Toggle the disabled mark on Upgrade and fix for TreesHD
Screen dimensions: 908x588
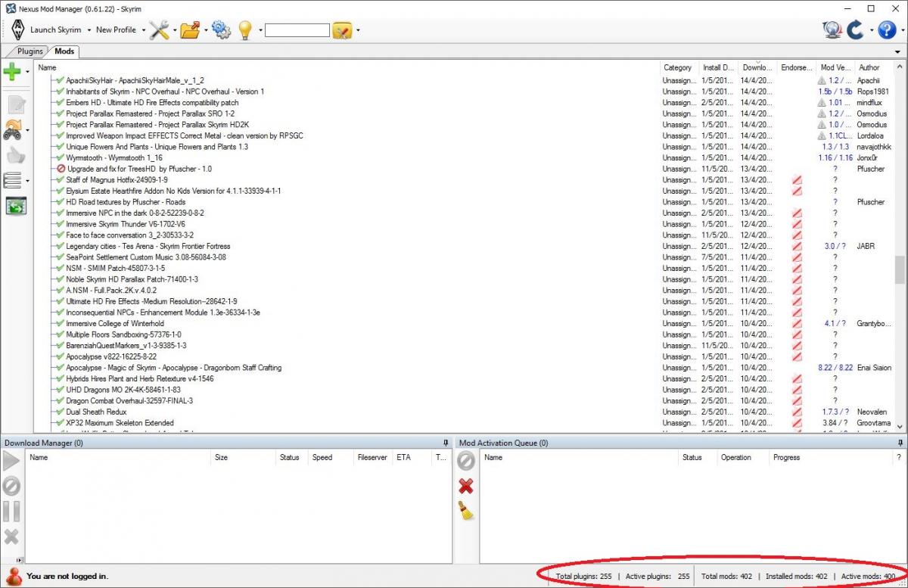[x=61, y=169]
